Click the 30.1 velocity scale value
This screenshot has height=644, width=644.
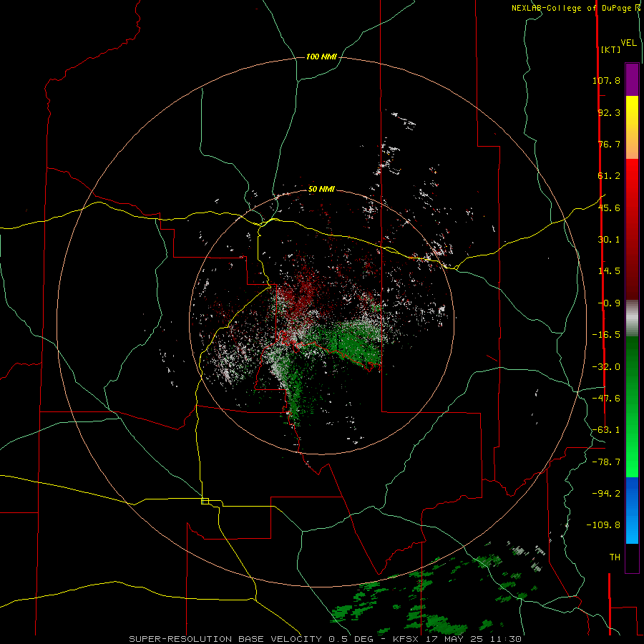[x=609, y=240]
